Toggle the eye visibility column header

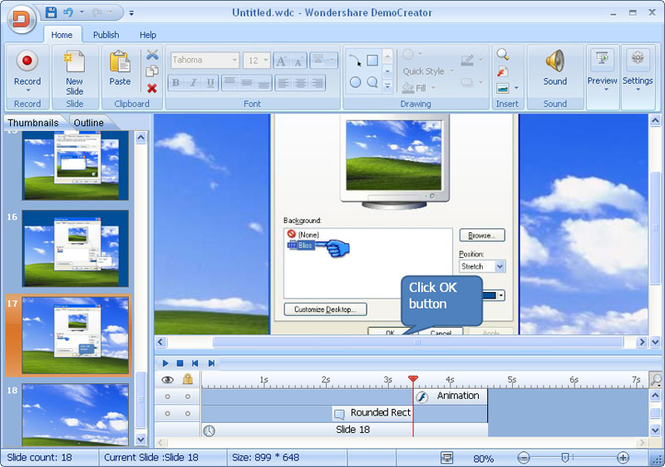[x=168, y=380]
